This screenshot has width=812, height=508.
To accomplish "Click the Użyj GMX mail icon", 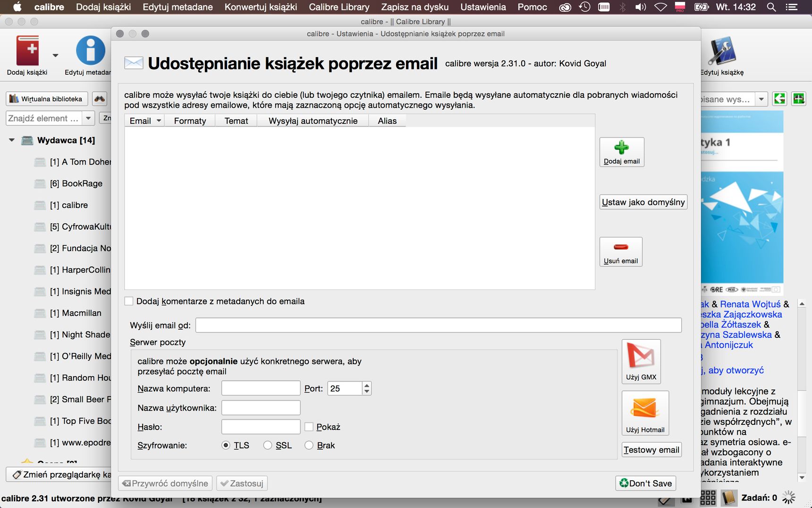I will [x=641, y=362].
